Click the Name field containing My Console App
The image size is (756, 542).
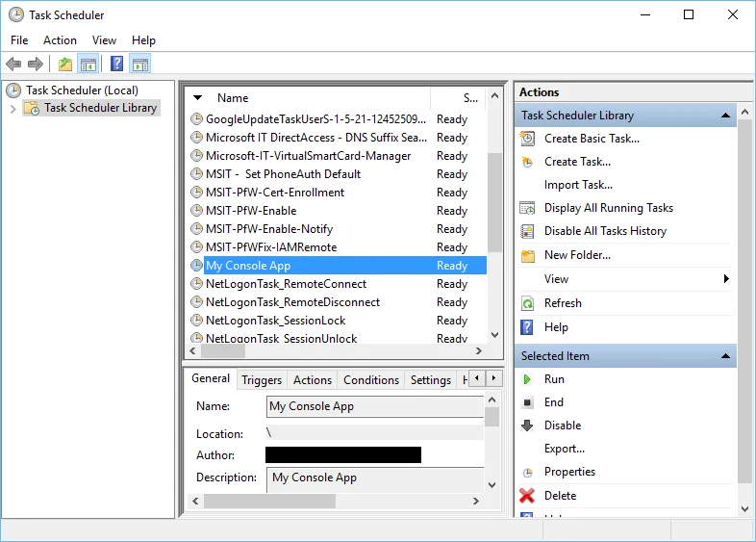pyautogui.click(x=375, y=406)
